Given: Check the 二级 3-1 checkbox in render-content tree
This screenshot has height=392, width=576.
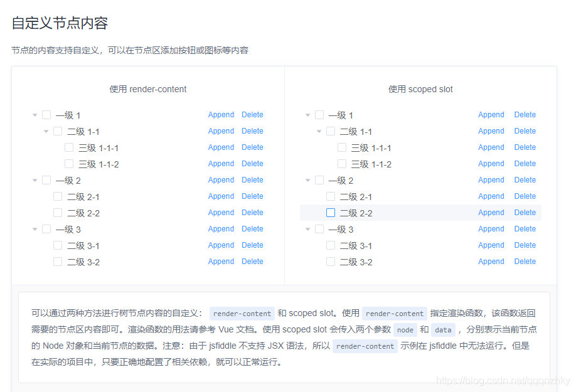Looking at the screenshot, I should 58,245.
